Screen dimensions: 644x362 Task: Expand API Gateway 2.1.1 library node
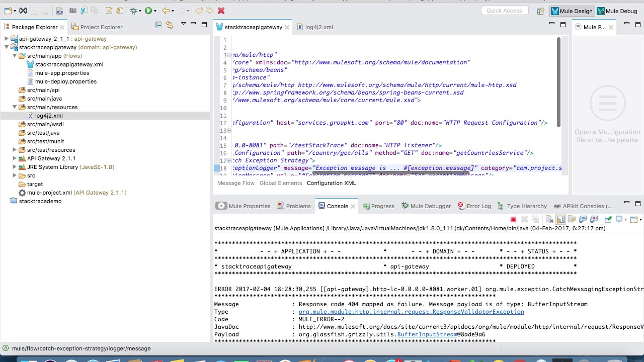pos(15,158)
